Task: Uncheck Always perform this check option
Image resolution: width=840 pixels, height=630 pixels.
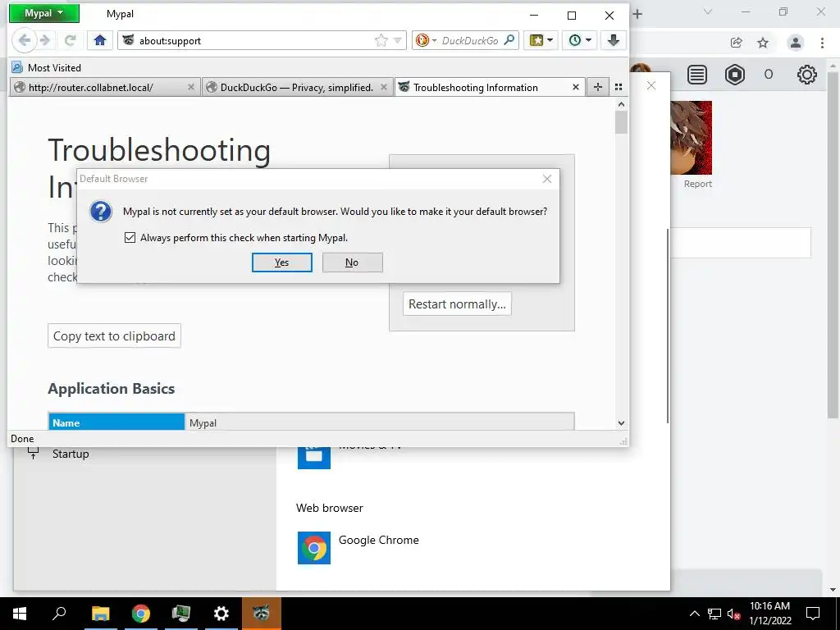Action: [x=130, y=237]
